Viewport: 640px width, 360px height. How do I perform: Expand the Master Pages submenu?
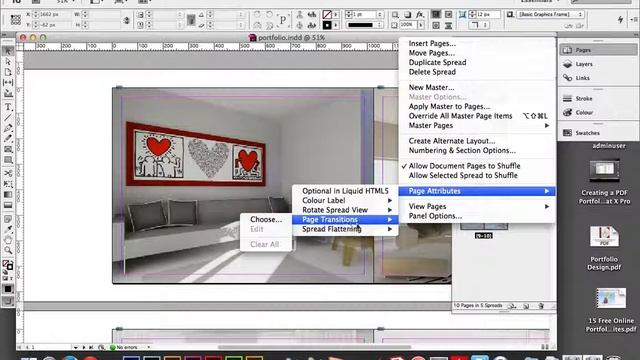(x=477, y=125)
